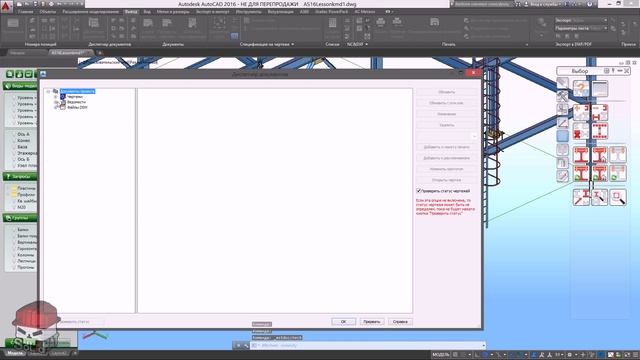Select the hammer tools category in palette strip
The height and width of the screenshot is (360, 640).
[562, 96]
